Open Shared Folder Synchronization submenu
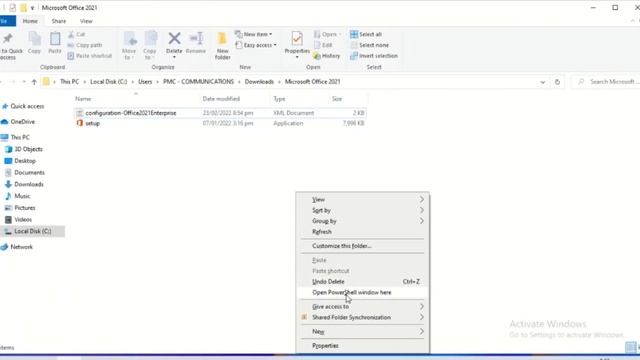Image resolution: width=640 pixels, height=360 pixels. point(362,317)
